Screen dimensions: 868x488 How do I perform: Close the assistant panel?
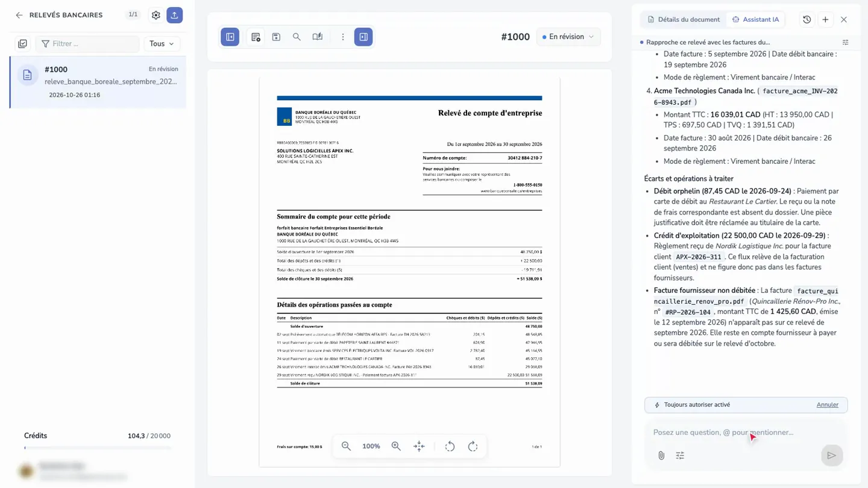[844, 20]
